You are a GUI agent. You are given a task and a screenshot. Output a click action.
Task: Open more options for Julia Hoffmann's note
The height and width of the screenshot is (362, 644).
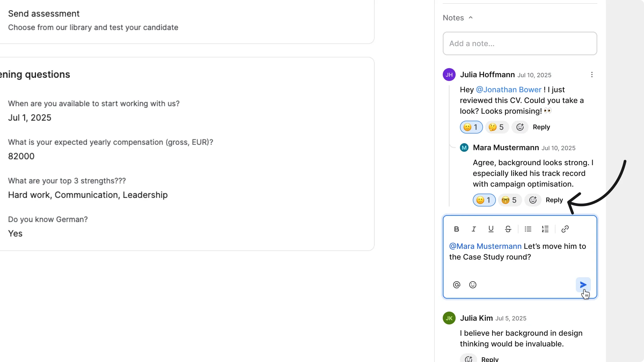(x=592, y=75)
